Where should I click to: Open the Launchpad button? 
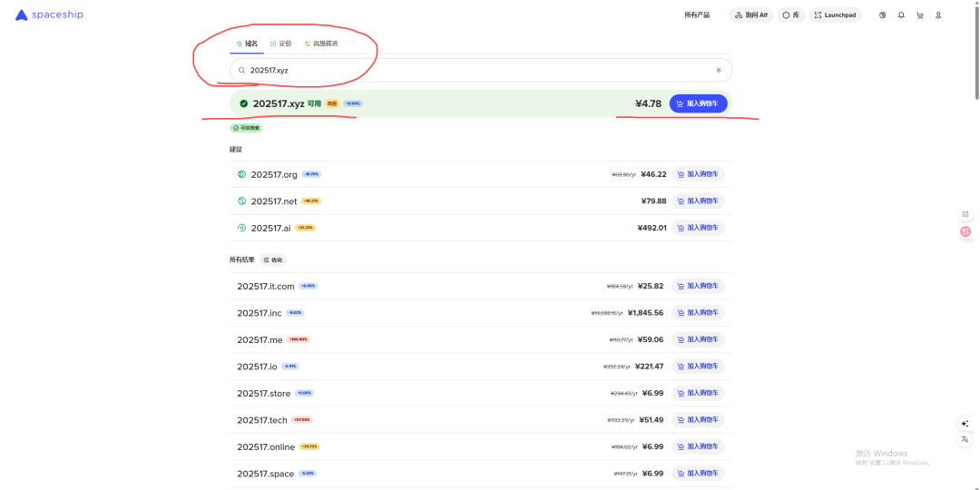tap(834, 15)
